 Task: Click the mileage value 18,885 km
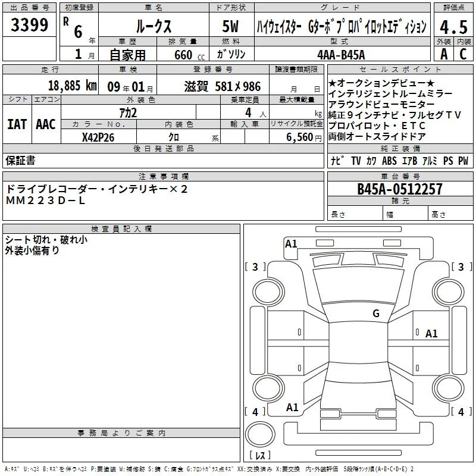pyautogui.click(x=73, y=86)
